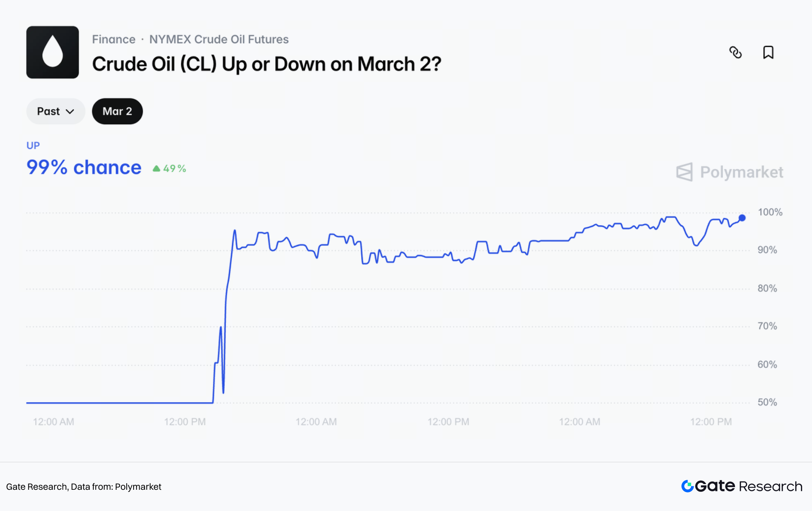Click the 50% y-axis label
This screenshot has width=812, height=511.
(x=767, y=402)
